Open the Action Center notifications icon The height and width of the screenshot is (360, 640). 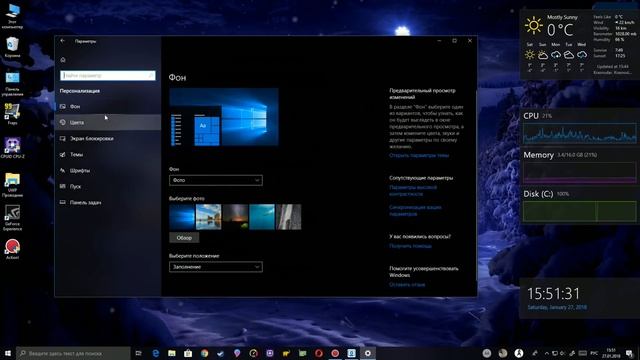pyautogui.click(x=629, y=353)
